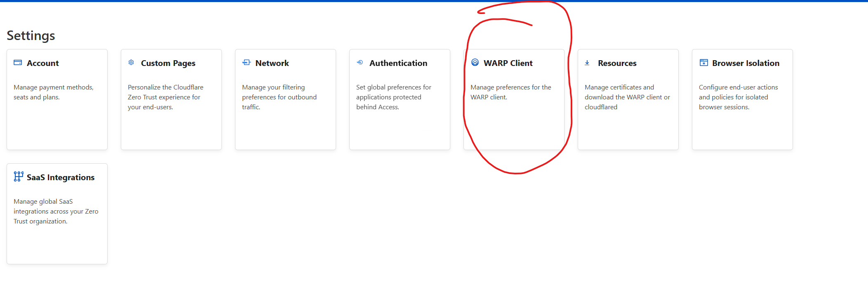868x308 pixels.
Task: Open the WARP Client heading
Action: tap(508, 63)
